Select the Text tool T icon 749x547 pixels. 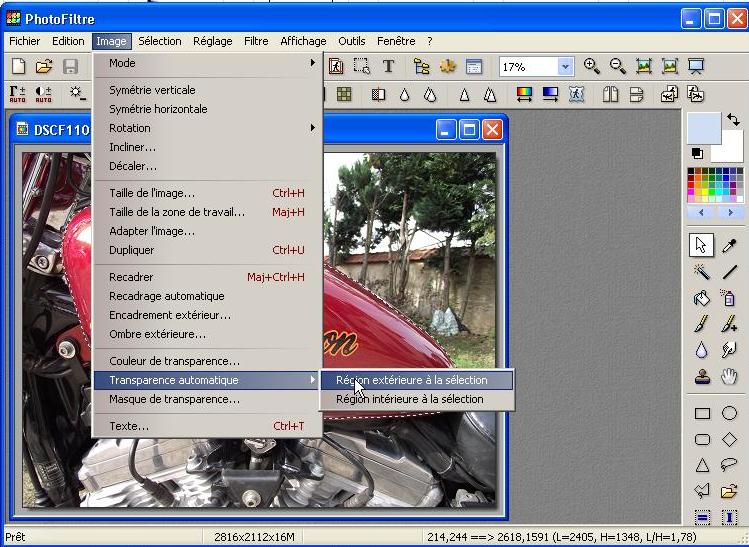tap(388, 66)
